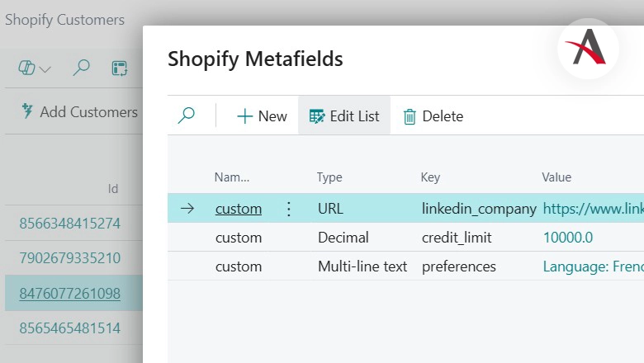Screen dimensions: 644x363
Task: Click the credit_limit value 10000.0
Action: [568, 238]
